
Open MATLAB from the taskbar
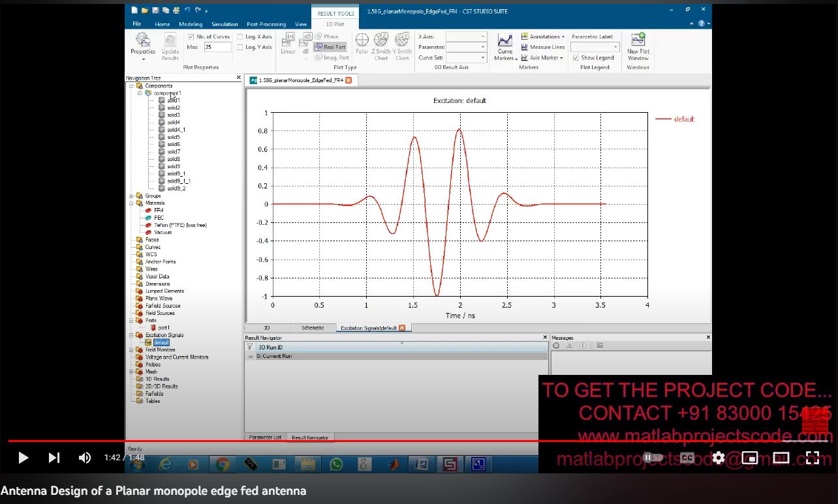pos(394,464)
